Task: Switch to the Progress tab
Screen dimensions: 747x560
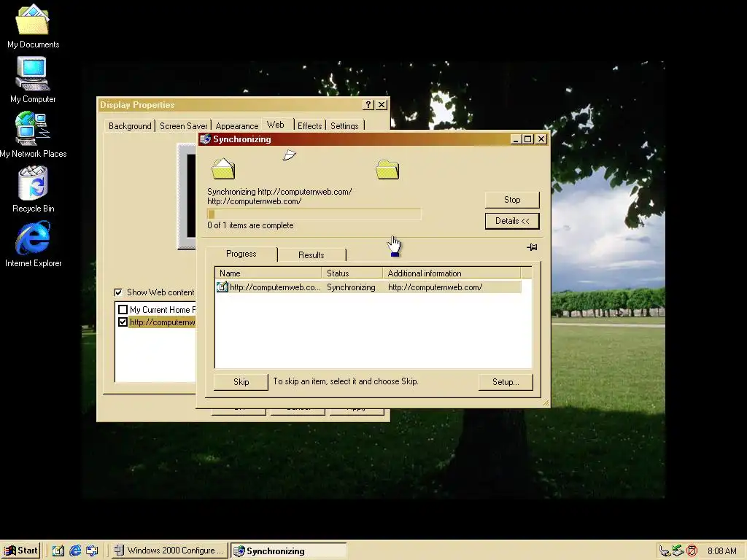Action: coord(241,254)
